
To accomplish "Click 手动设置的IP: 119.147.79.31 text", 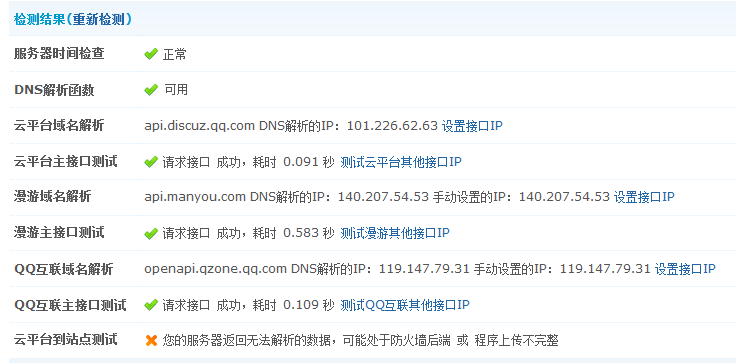I will (x=562, y=269).
